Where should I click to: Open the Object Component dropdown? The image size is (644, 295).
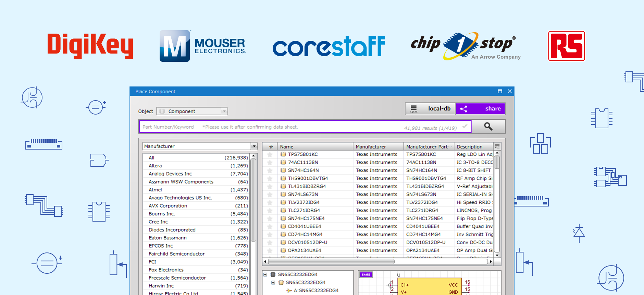[x=224, y=111]
